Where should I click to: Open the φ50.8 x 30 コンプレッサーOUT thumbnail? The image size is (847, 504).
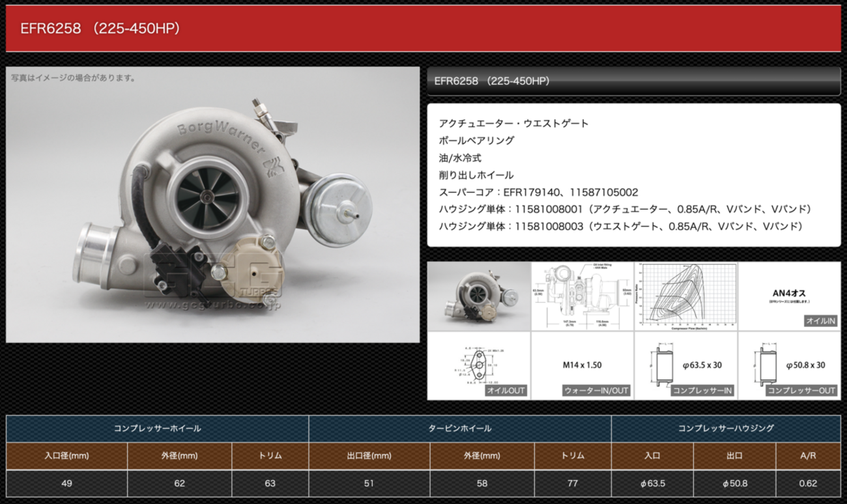(790, 365)
